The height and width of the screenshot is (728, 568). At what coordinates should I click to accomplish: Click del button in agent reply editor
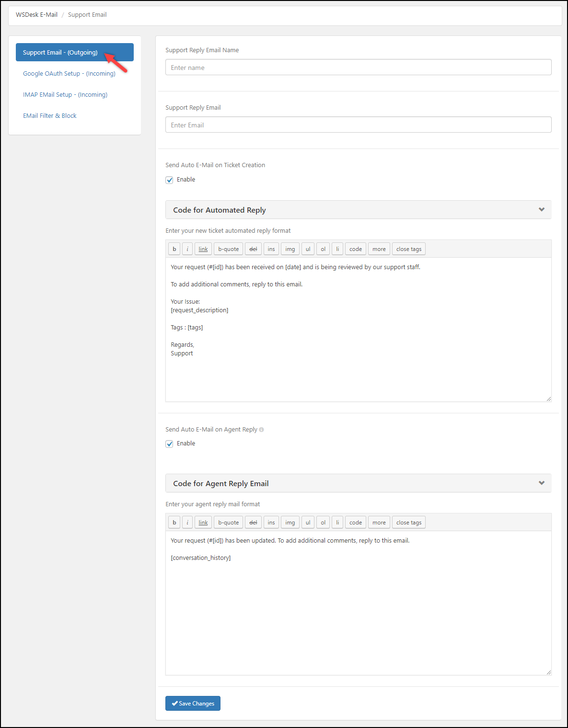(253, 523)
